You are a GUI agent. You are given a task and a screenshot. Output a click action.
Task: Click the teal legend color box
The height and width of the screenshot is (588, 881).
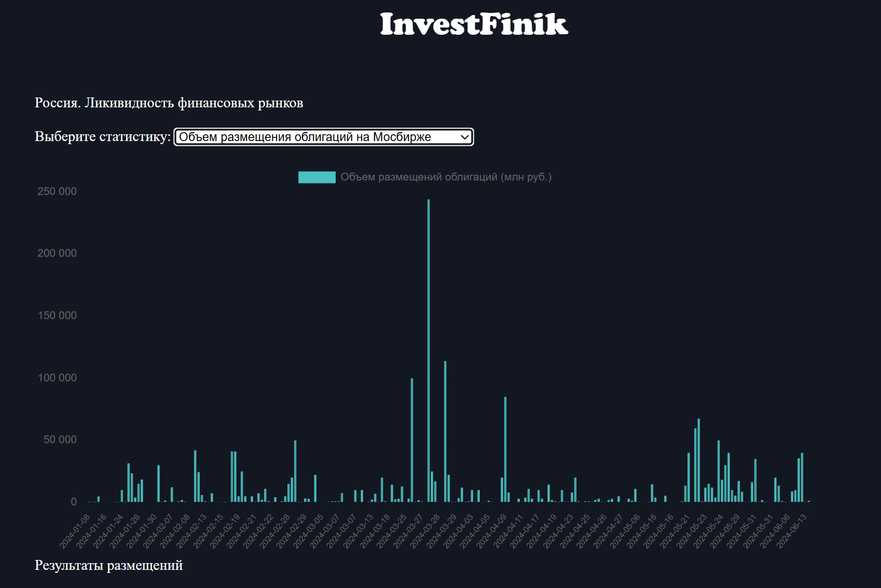point(316,177)
